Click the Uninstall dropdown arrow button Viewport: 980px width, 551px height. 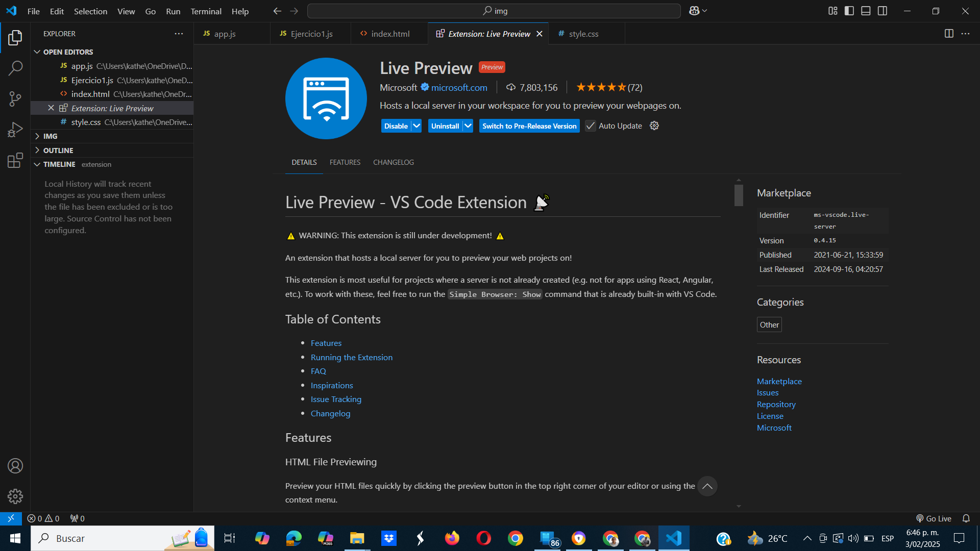468,126
